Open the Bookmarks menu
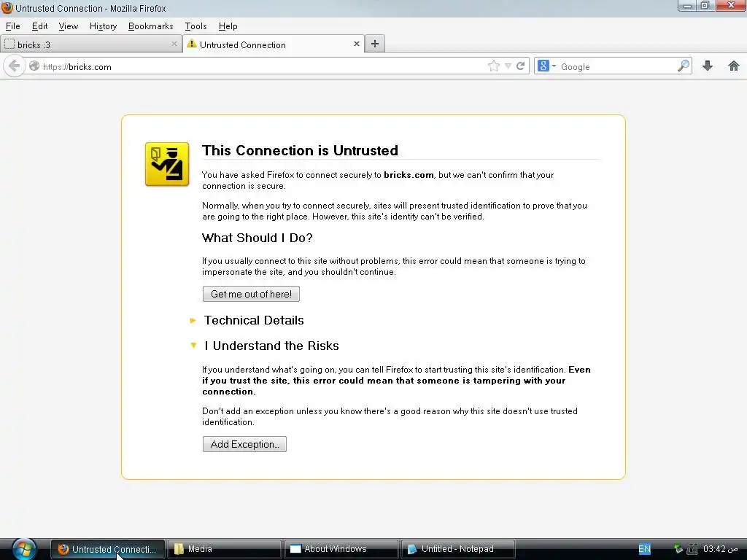Image resolution: width=747 pixels, height=560 pixels. coord(150,26)
